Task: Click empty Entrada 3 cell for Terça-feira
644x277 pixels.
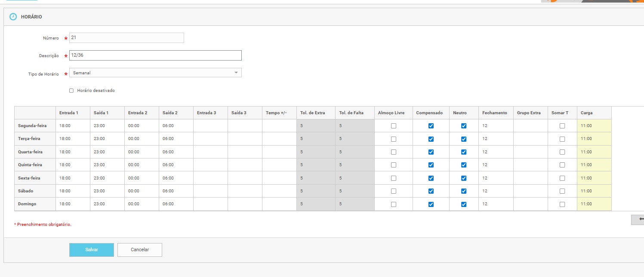Action: tap(210, 139)
